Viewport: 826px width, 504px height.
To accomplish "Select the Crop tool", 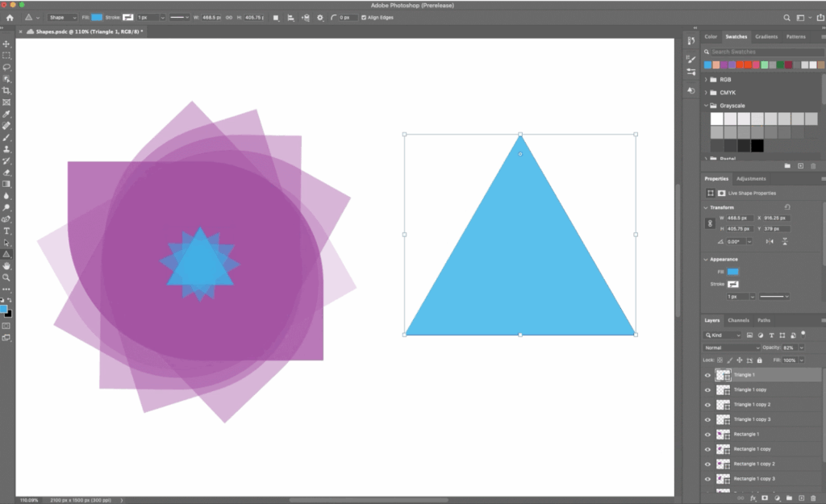I will pos(6,90).
